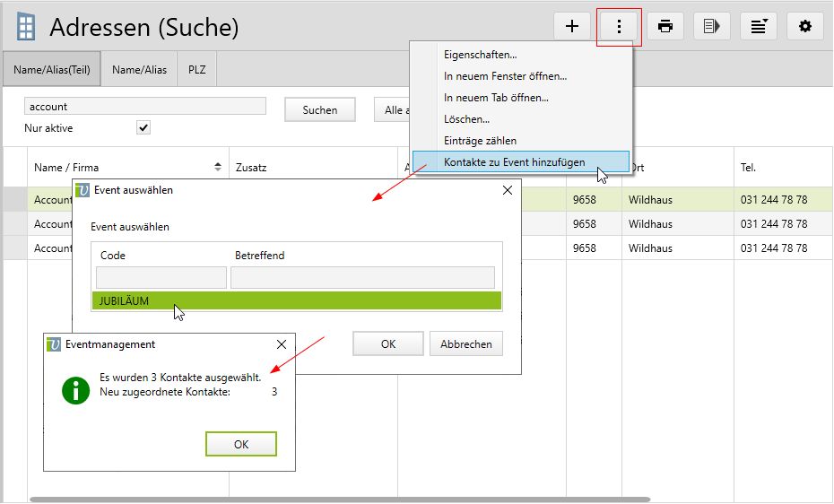Confirm Eventmanagement message with OK
The image size is (834, 504).
click(240, 445)
